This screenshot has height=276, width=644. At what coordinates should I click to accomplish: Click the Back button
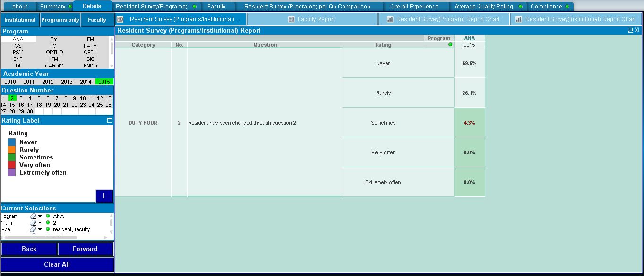pyautogui.click(x=29, y=249)
